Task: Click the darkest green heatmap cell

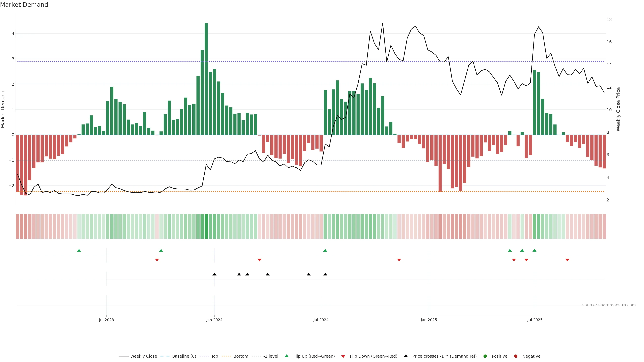Action: tap(206, 226)
